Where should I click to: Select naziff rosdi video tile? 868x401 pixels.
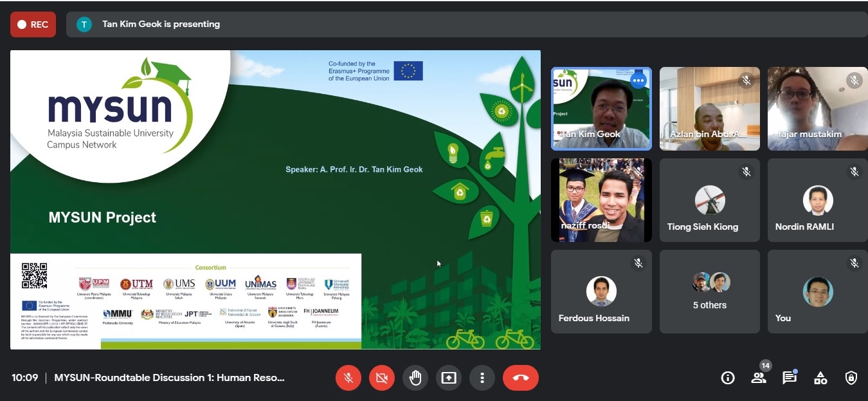point(601,200)
